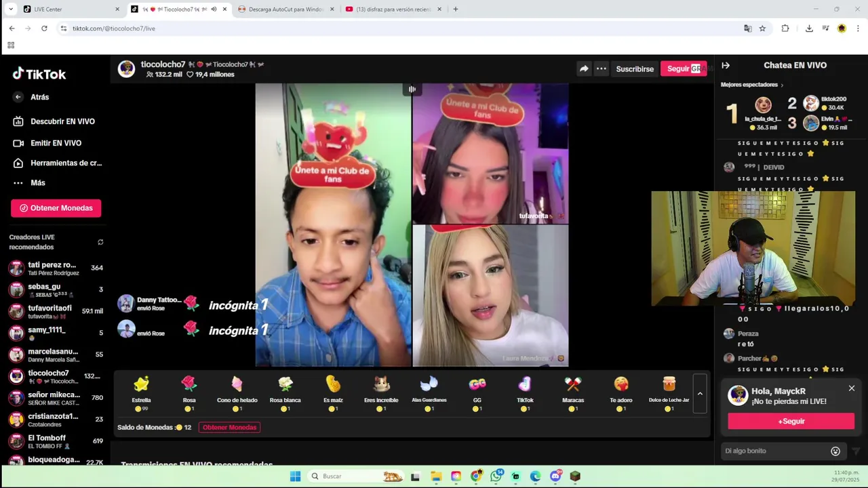The image size is (868, 488).
Task: Open WhatsApp from taskbar
Action: point(496,476)
